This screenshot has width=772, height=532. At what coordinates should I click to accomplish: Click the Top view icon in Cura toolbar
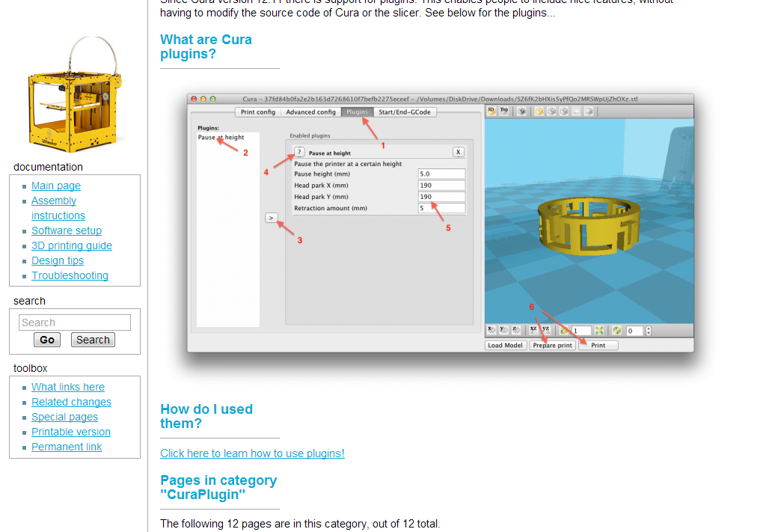pos(504,111)
